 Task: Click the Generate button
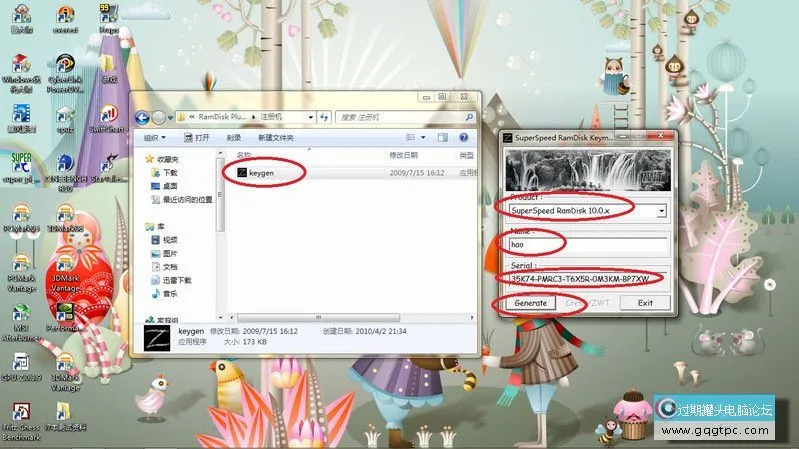pos(530,303)
